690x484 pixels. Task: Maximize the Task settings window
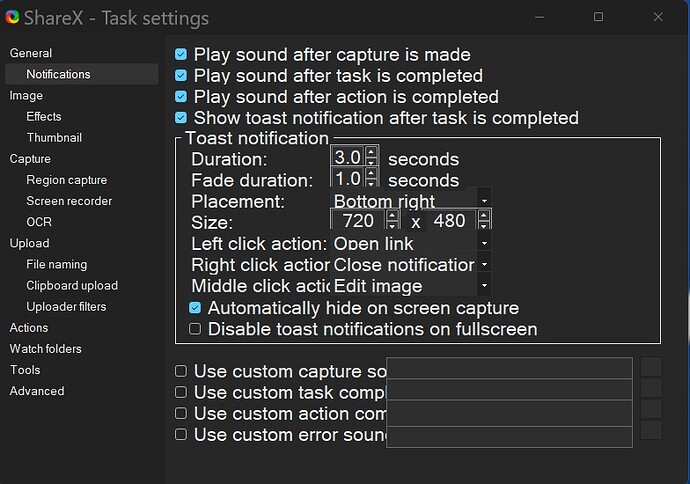(598, 17)
